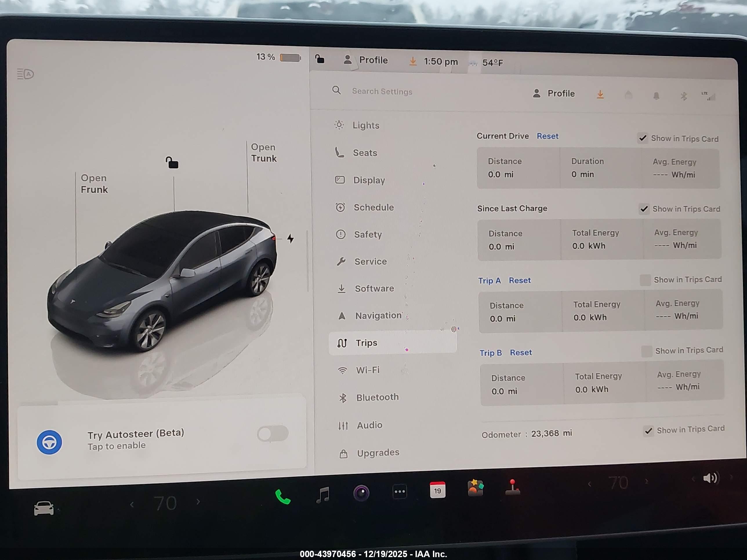
Task: Lower volume with left arrow
Action: pos(693,479)
